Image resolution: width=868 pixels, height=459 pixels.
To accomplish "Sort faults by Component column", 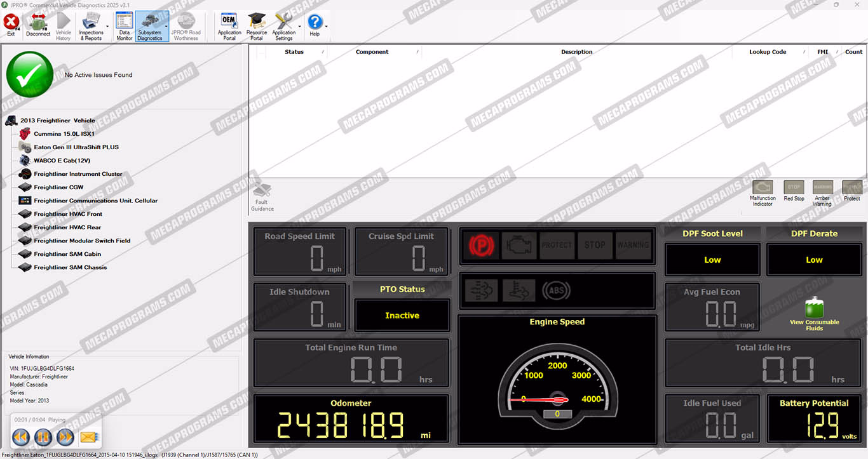I will coord(372,52).
